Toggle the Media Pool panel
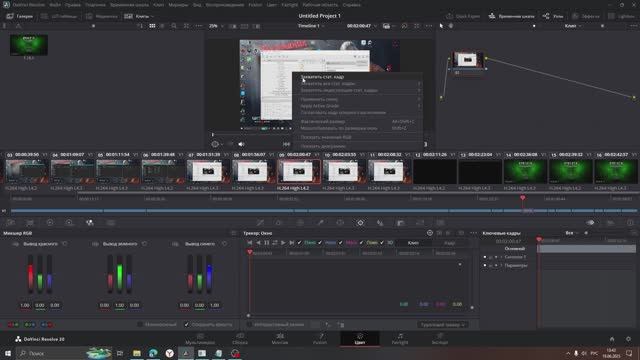 point(102,16)
